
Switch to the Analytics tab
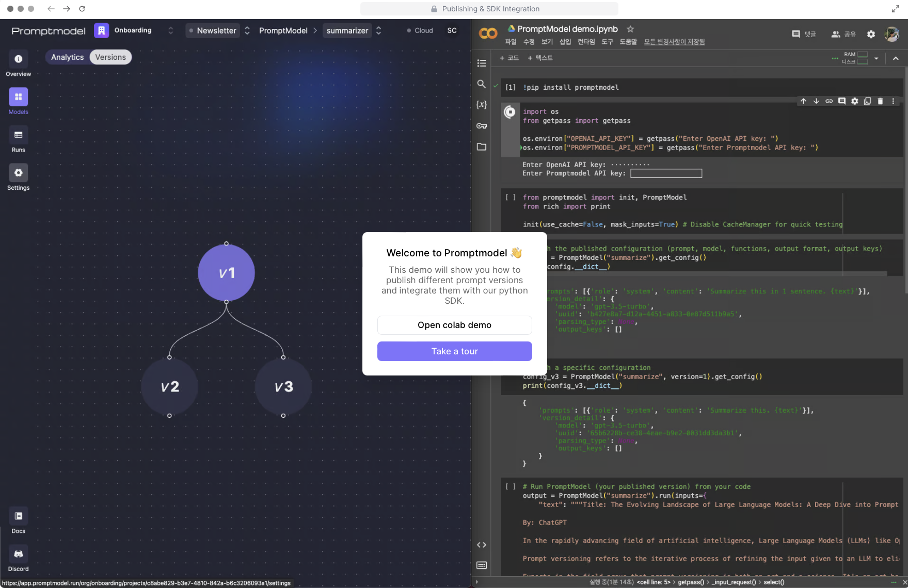(67, 57)
